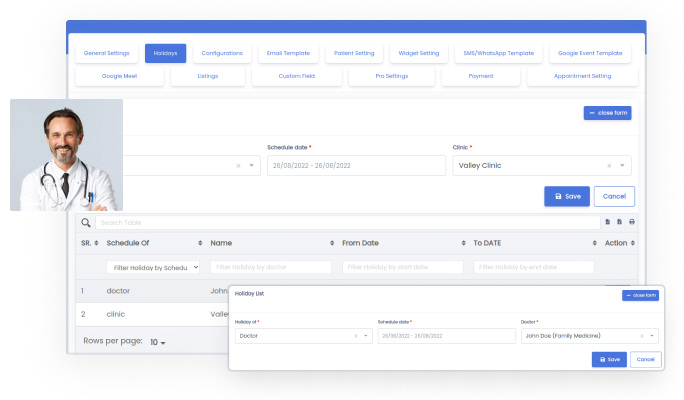The image size is (684, 400).
Task: Switch to the Configurations tab
Action: coord(222,53)
